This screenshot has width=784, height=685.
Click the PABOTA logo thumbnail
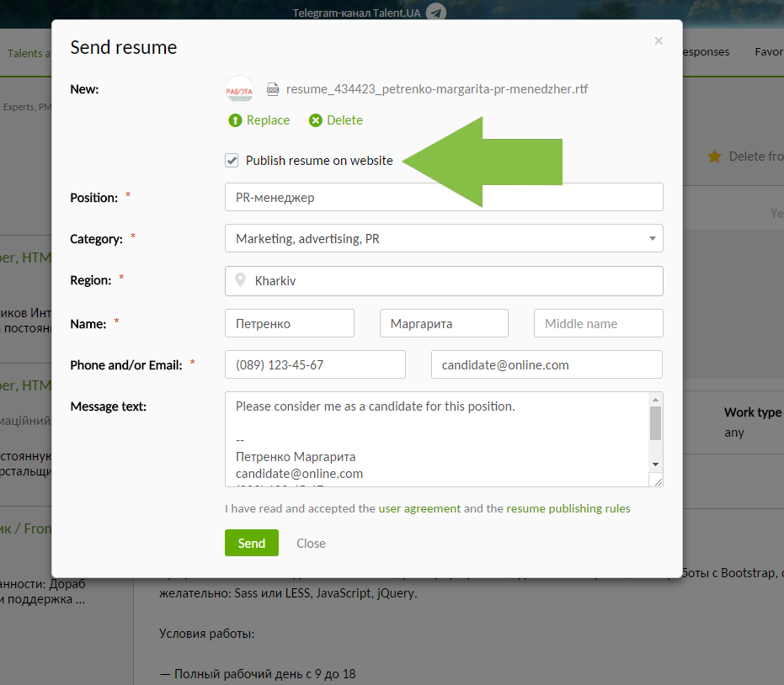239,90
